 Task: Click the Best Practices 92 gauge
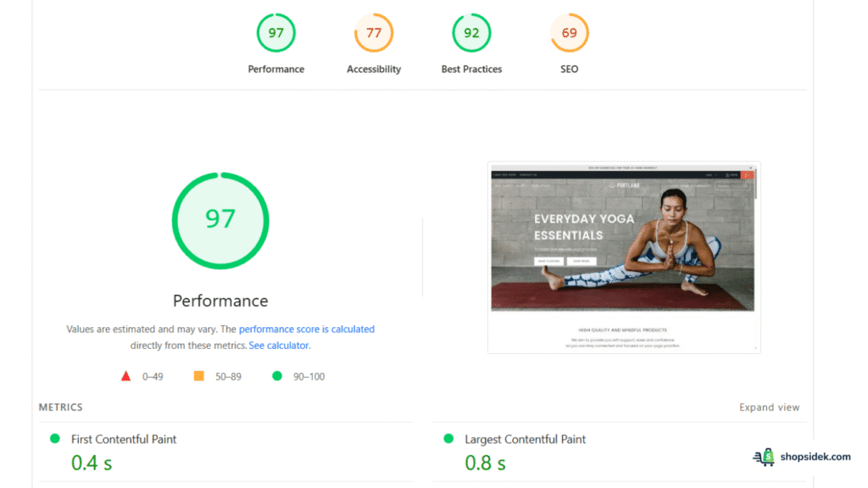pyautogui.click(x=471, y=32)
